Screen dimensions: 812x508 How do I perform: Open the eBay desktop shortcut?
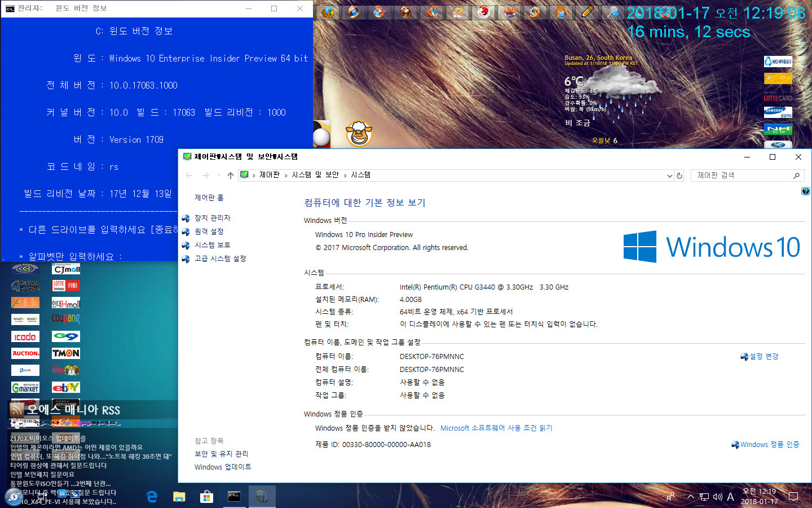point(66,388)
